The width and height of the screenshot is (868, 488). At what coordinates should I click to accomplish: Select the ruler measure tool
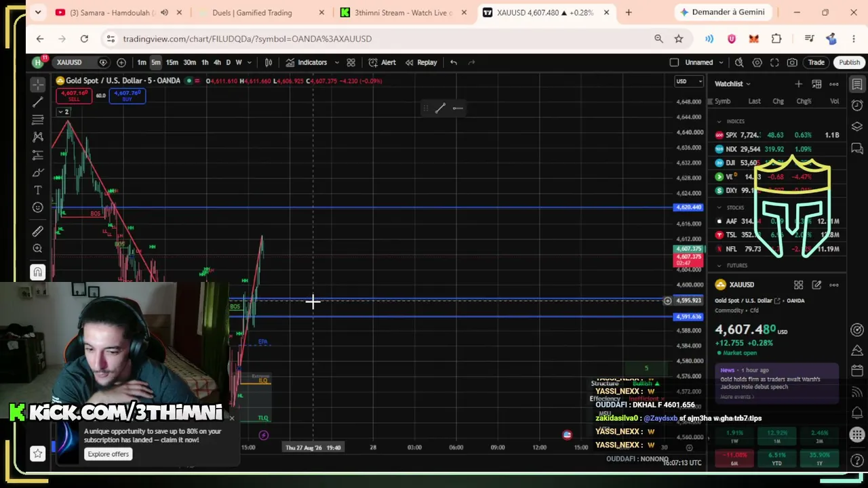coord(38,231)
